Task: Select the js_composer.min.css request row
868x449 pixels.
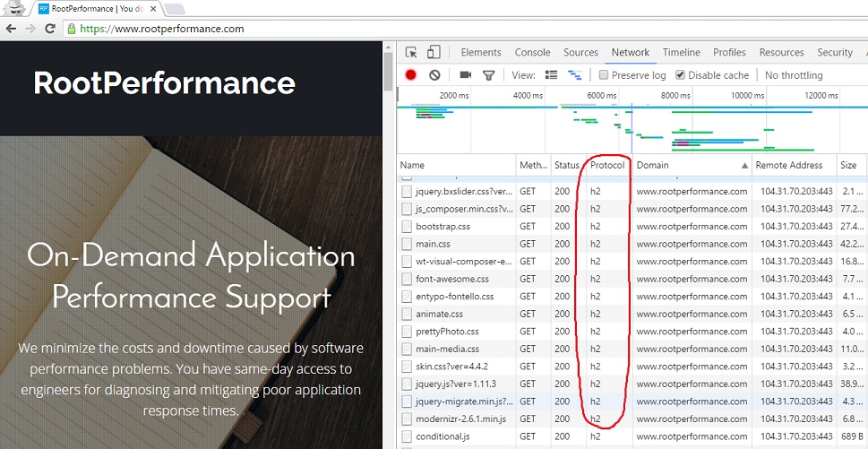Action: click(x=632, y=209)
